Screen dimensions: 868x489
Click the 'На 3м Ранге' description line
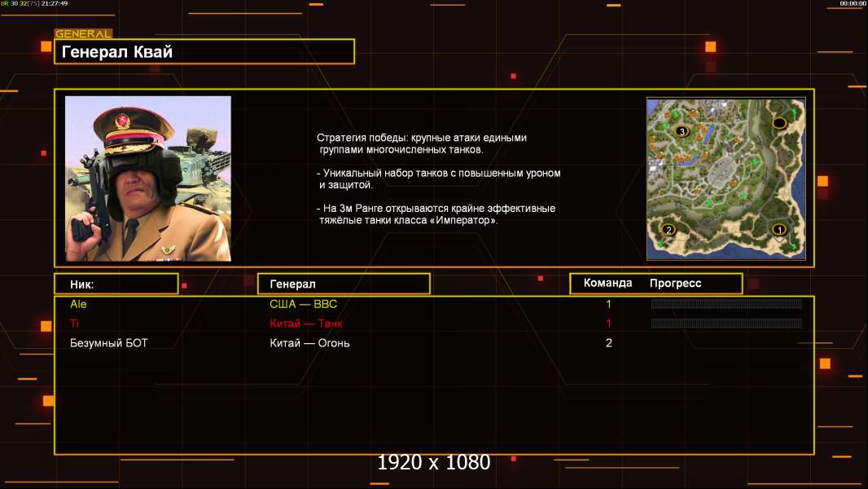click(x=436, y=214)
